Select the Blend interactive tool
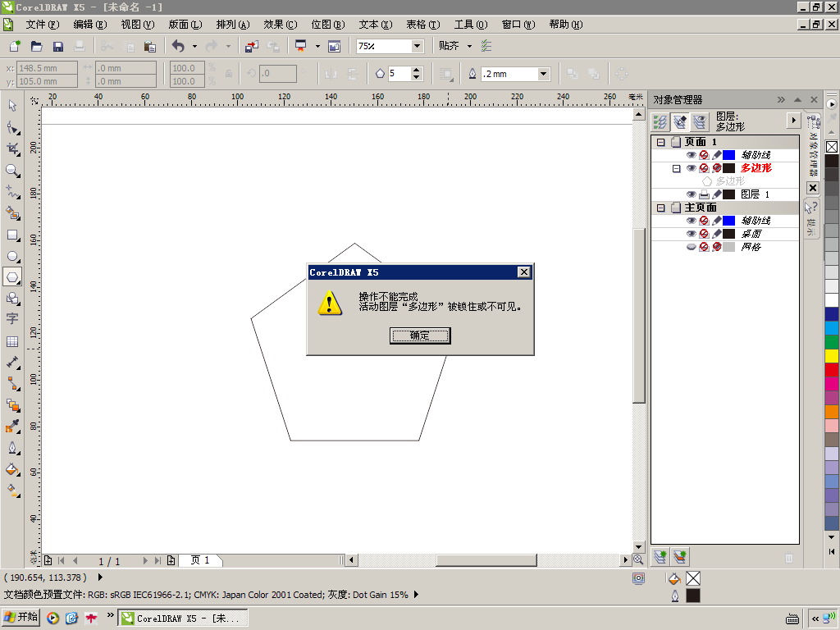840x630 pixels. (12, 405)
